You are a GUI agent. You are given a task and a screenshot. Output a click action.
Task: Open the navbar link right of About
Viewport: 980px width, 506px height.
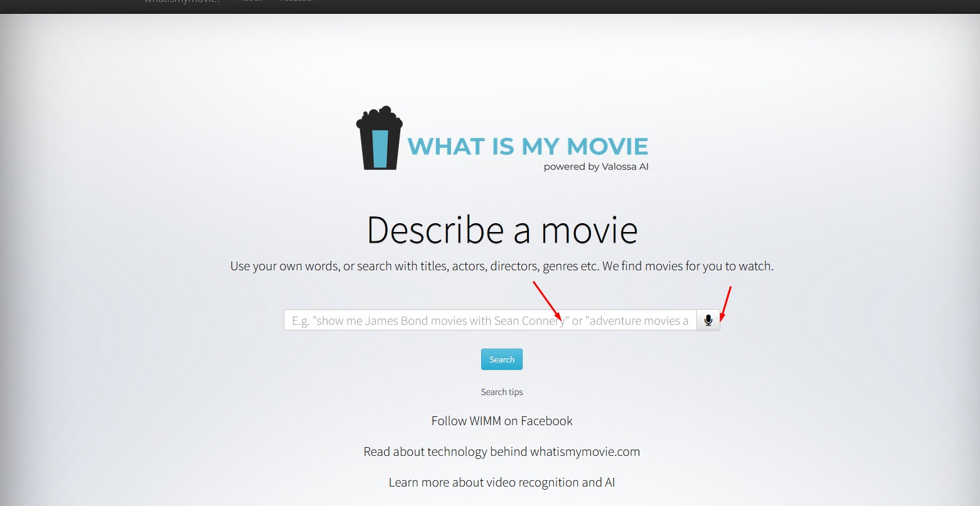[x=297, y=1]
